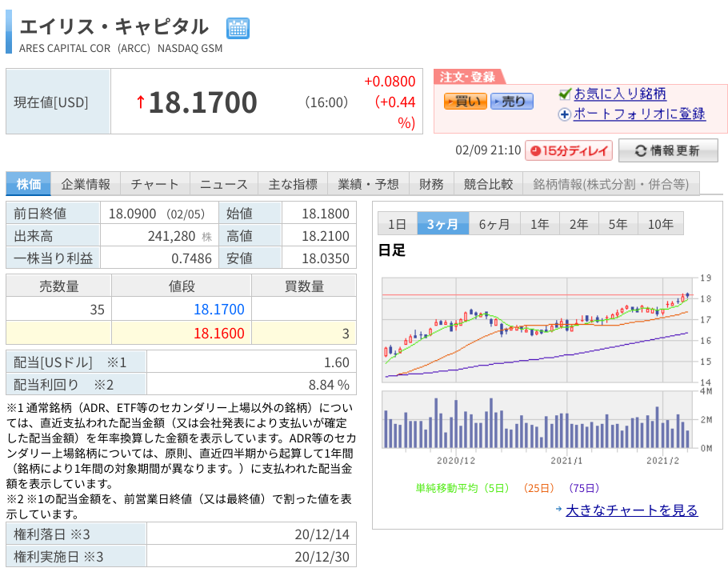Set chart range to 2年
This screenshot has width=728, height=572.
pyautogui.click(x=579, y=224)
